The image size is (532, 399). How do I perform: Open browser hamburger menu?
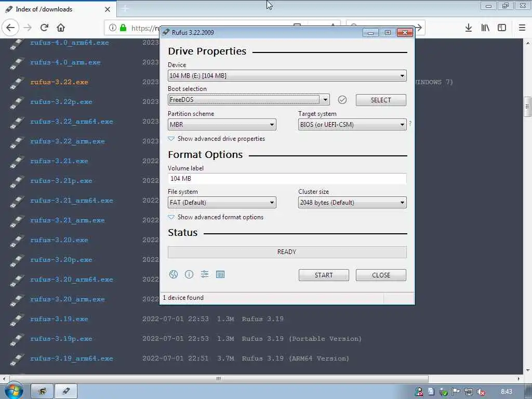pos(522,28)
